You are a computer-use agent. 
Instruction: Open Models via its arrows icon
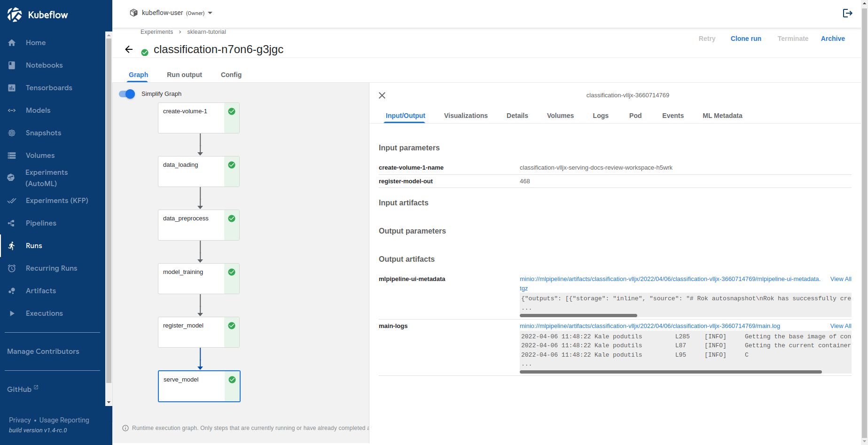coord(12,110)
